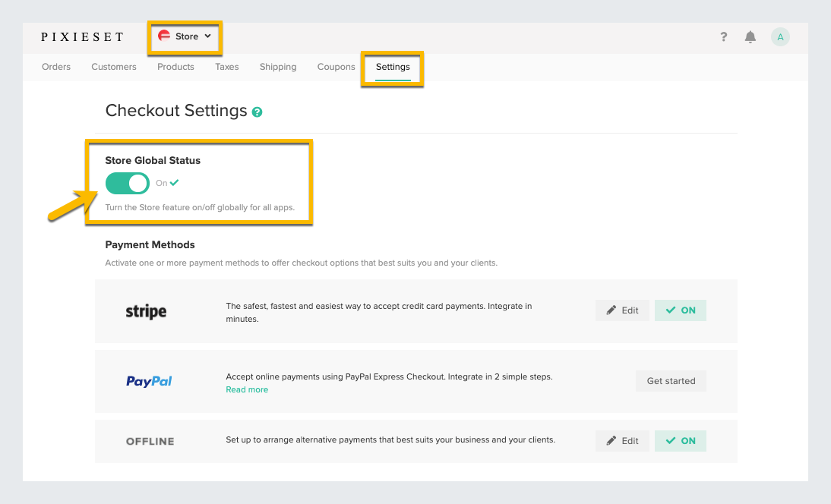Click the Checkout Settings help icon
831x504 pixels.
[257, 112]
